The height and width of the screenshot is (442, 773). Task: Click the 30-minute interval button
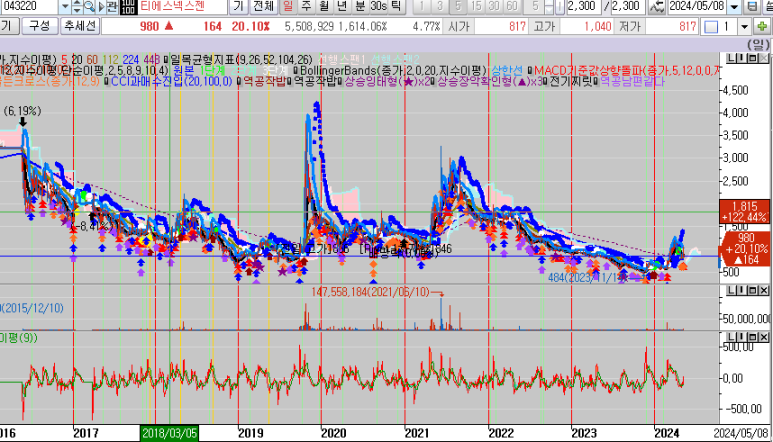click(494, 6)
